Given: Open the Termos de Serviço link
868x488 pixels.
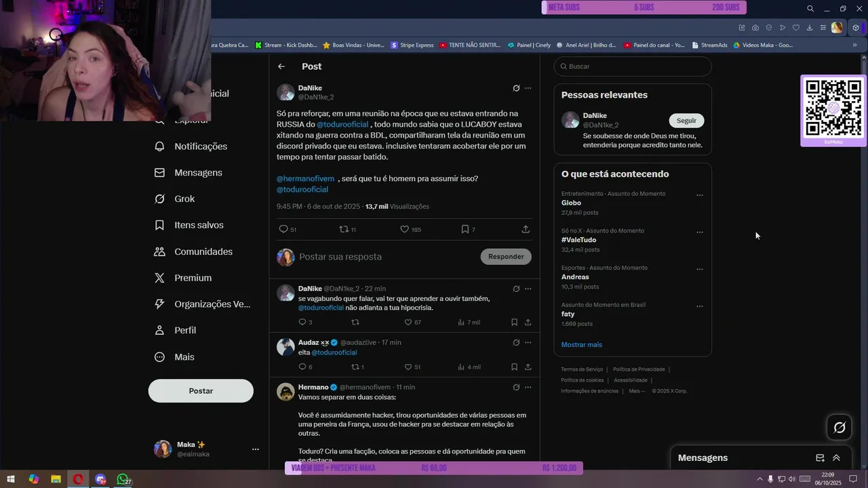Looking at the screenshot, I should click(582, 369).
